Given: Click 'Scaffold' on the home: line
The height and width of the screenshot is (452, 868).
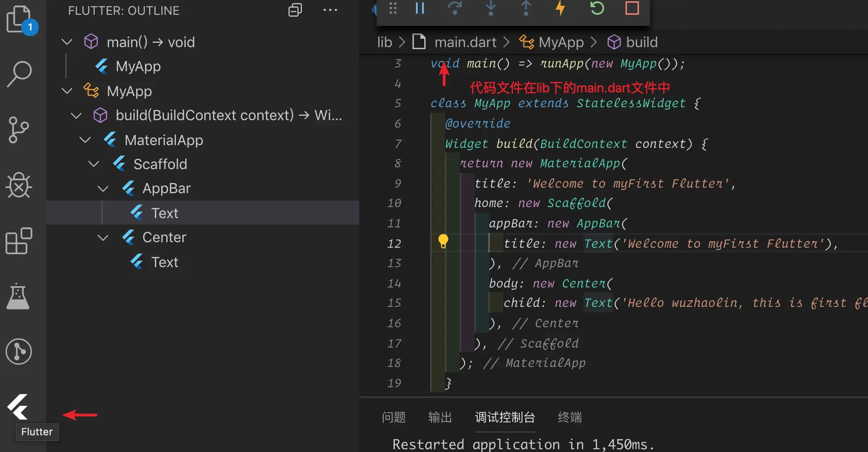Looking at the screenshot, I should [577, 203].
